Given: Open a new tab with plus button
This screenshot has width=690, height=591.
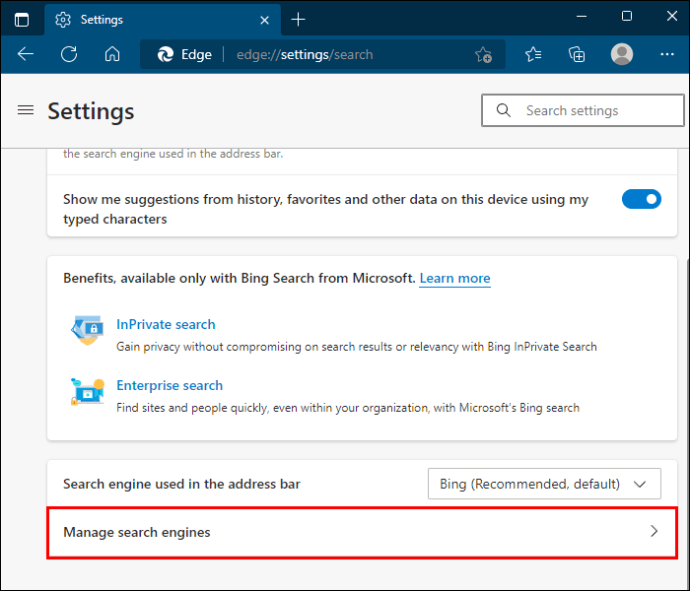Looking at the screenshot, I should (x=298, y=19).
